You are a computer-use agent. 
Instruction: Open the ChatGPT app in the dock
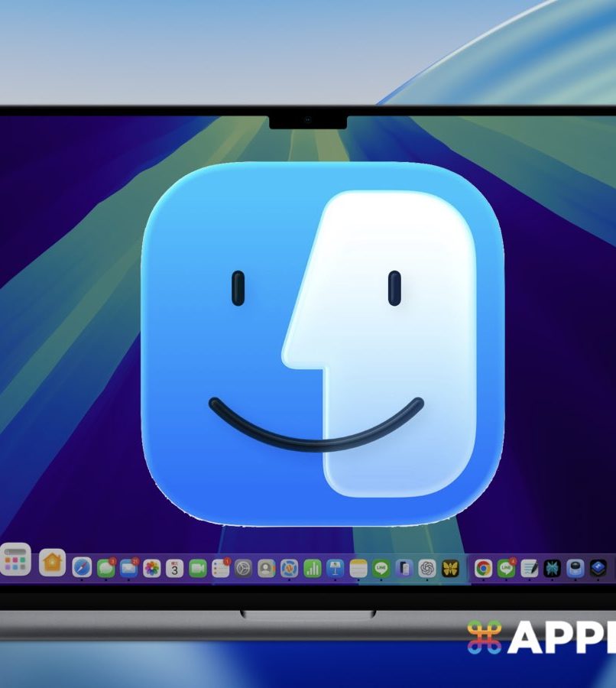coord(427,568)
